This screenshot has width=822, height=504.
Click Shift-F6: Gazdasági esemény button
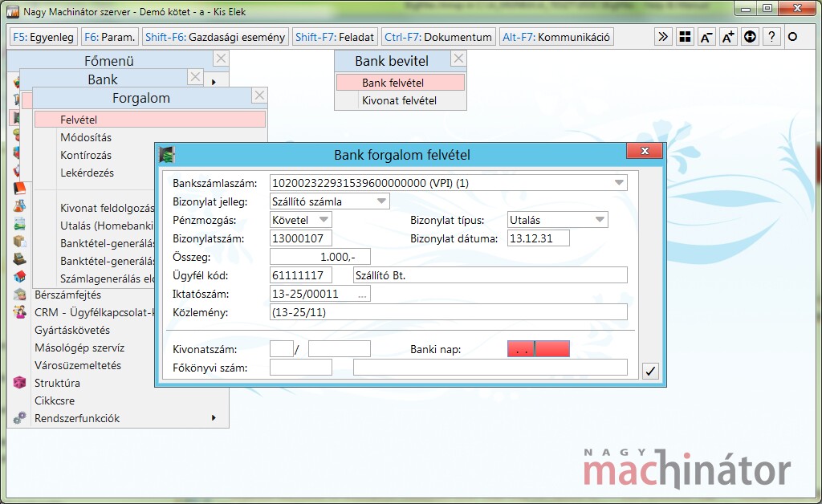215,37
